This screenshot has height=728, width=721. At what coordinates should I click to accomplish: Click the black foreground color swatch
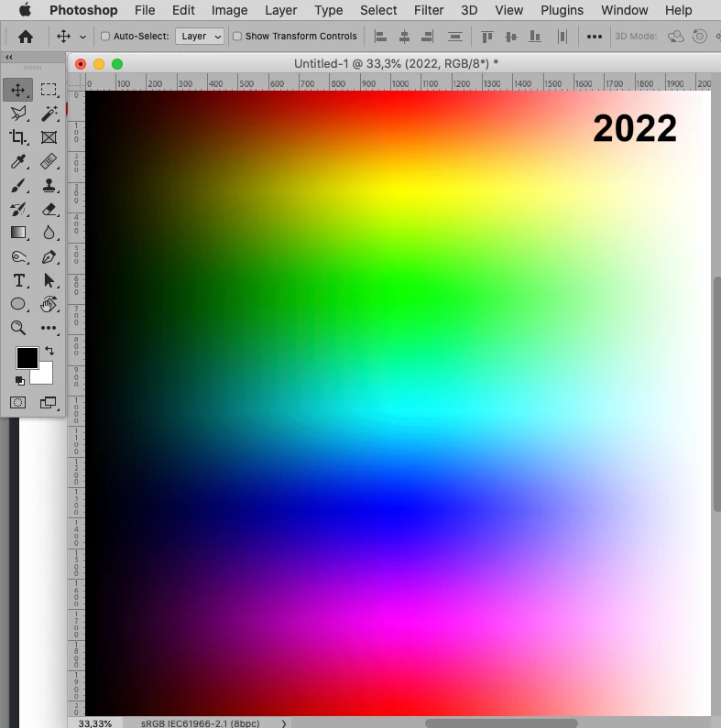pos(27,357)
